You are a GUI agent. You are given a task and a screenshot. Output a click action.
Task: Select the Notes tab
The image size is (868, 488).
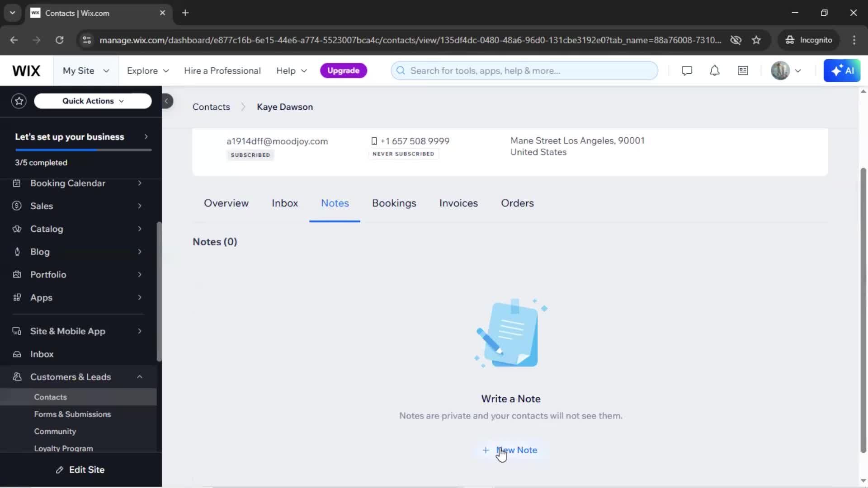(335, 203)
